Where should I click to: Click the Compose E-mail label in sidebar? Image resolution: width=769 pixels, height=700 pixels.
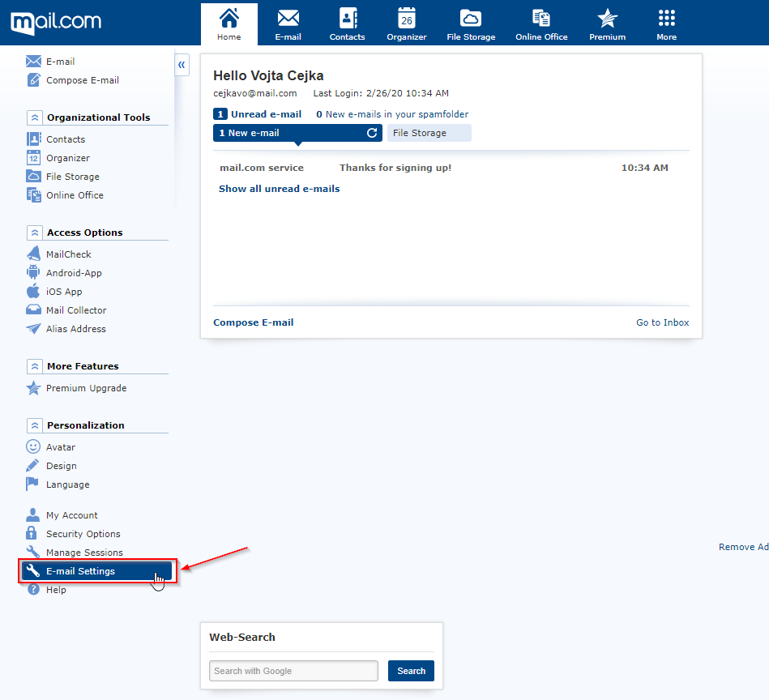click(83, 80)
